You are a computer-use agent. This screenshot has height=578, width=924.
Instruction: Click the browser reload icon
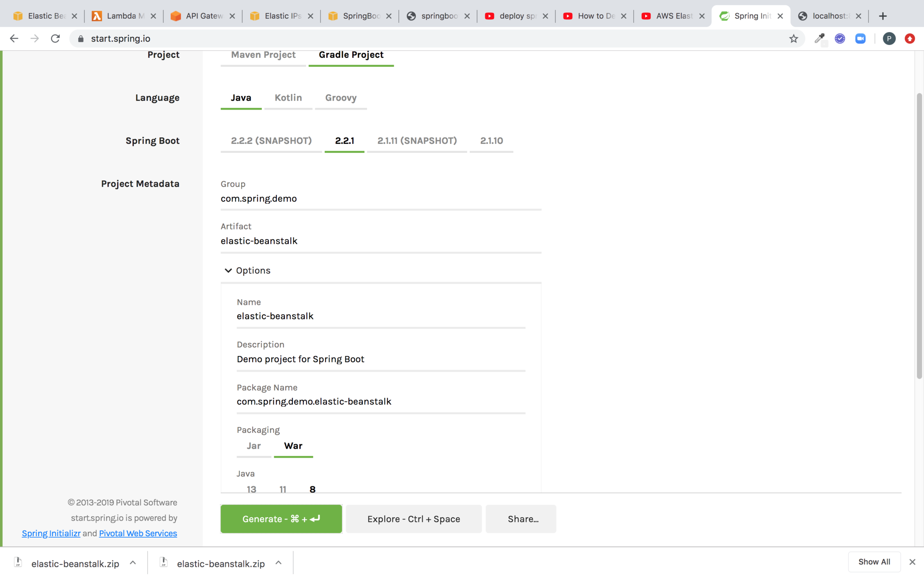click(x=55, y=39)
